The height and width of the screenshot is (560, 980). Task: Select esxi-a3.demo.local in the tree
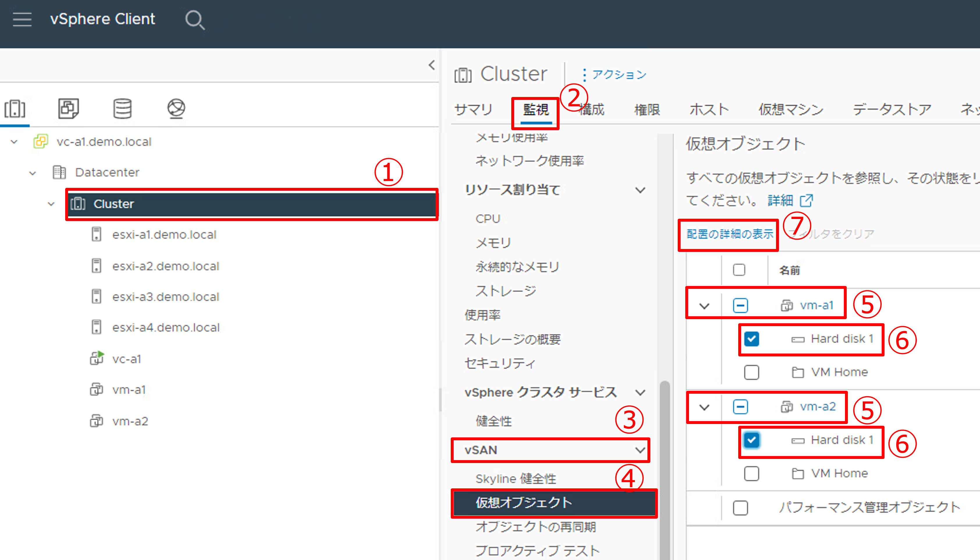tap(165, 296)
